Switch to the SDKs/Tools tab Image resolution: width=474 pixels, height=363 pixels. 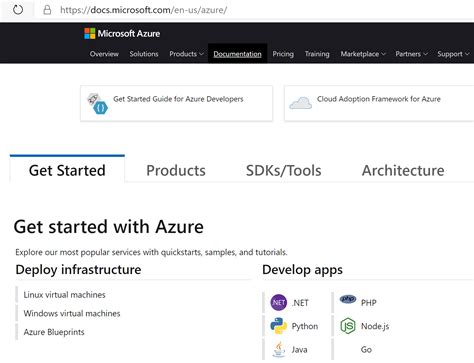pyautogui.click(x=283, y=170)
